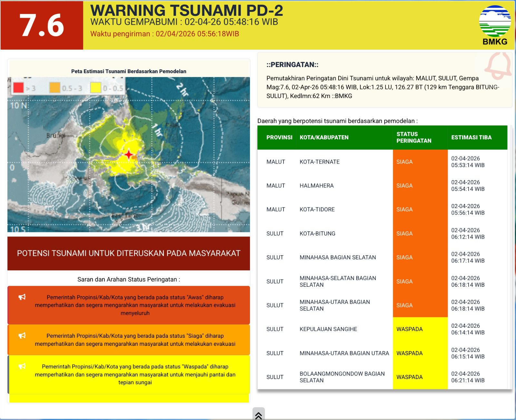Viewport: 516px width, 420px height.
Task: Click the megaphone icon in the "Awas" advisory
Action: point(22,297)
